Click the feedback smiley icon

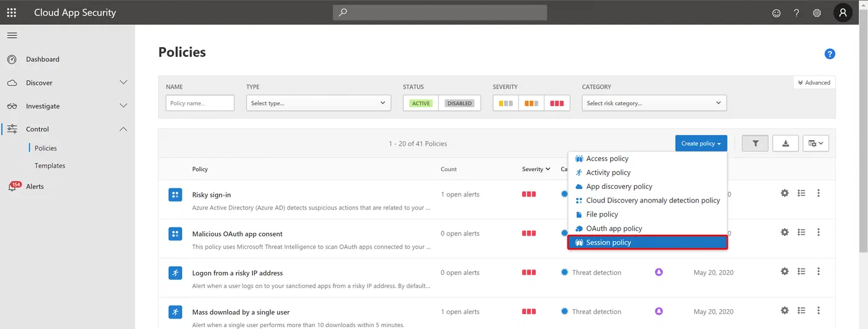(x=776, y=12)
